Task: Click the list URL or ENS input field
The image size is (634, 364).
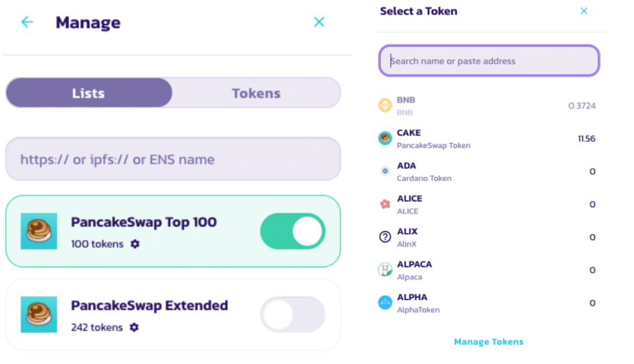Action: [x=173, y=159]
